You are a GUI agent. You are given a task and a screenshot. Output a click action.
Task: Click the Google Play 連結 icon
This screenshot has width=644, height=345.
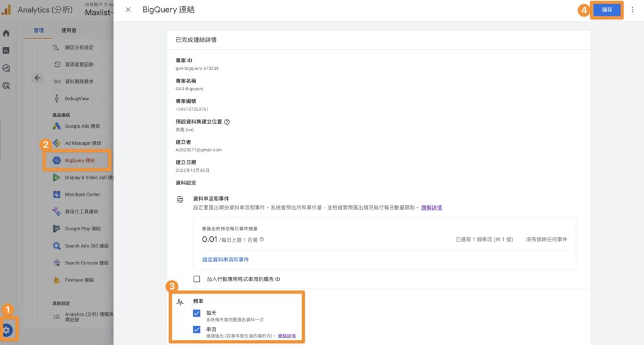click(x=57, y=229)
